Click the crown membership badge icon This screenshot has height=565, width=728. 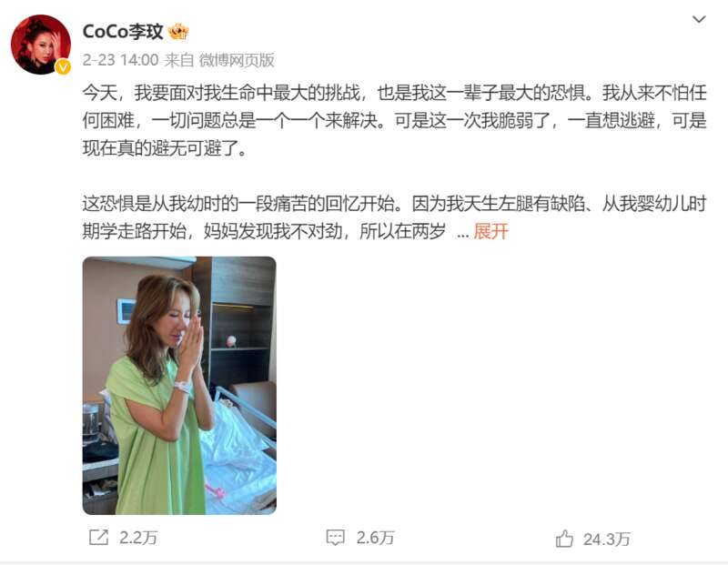pos(178,32)
